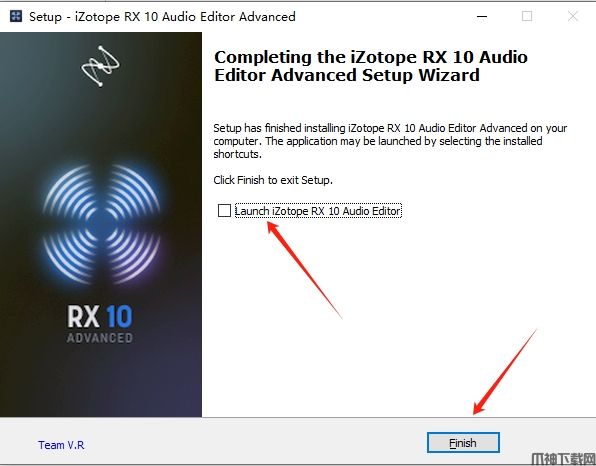This screenshot has width=596, height=466.
Task: Click the 'Click Finish to exit Setup' text
Action: [273, 180]
